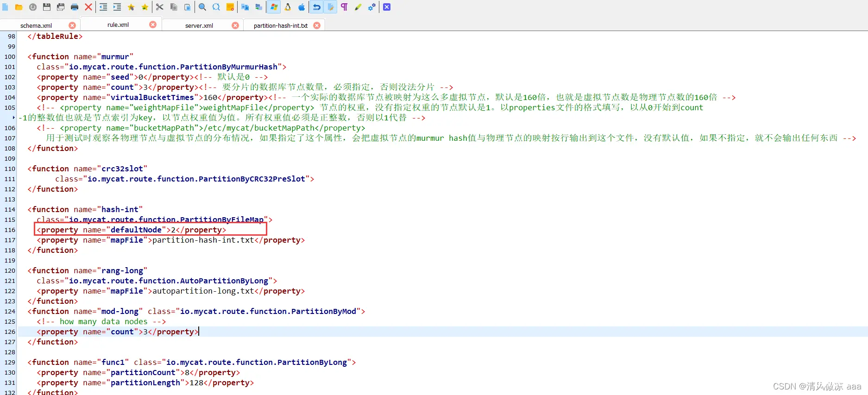This screenshot has height=395, width=868.
Task: Open settings with the blue gears icon
Action: pos(372,7)
